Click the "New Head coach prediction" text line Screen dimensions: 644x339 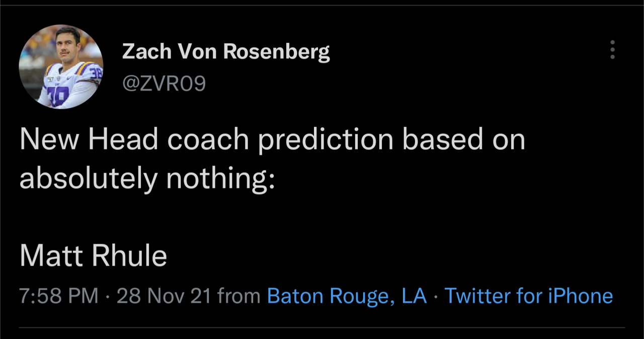coord(272,139)
